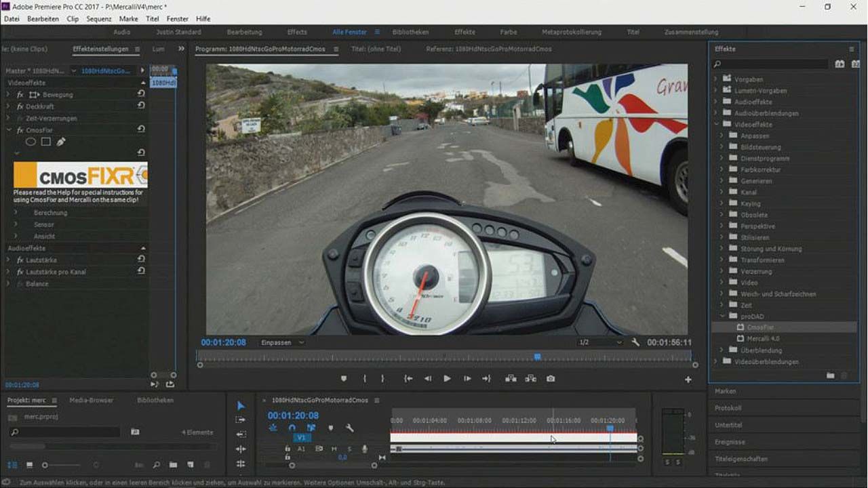The width and height of the screenshot is (868, 488).
Task: Toggle the fx switch for Bewegung effect
Action: 20,95
